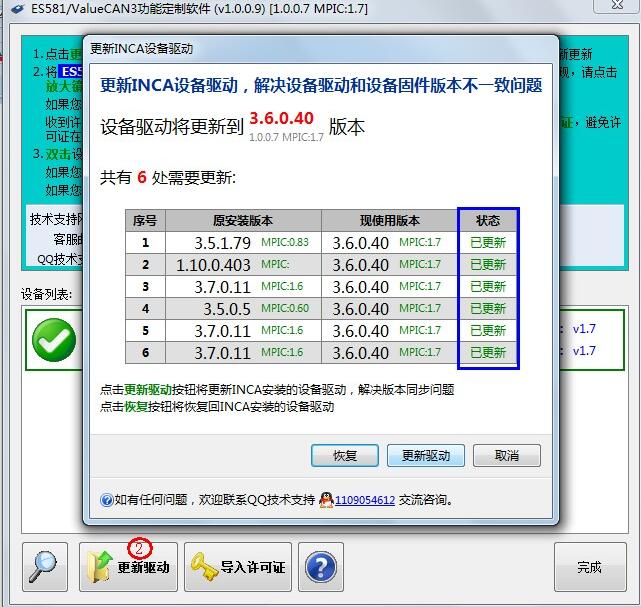641x607 pixels.
Task: Click the 完成 button
Action: click(590, 567)
